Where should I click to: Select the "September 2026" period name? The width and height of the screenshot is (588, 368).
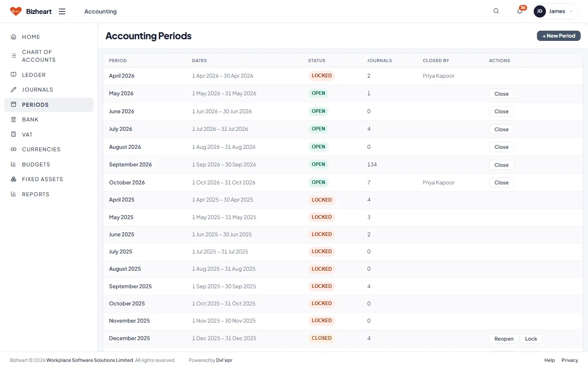(x=130, y=164)
